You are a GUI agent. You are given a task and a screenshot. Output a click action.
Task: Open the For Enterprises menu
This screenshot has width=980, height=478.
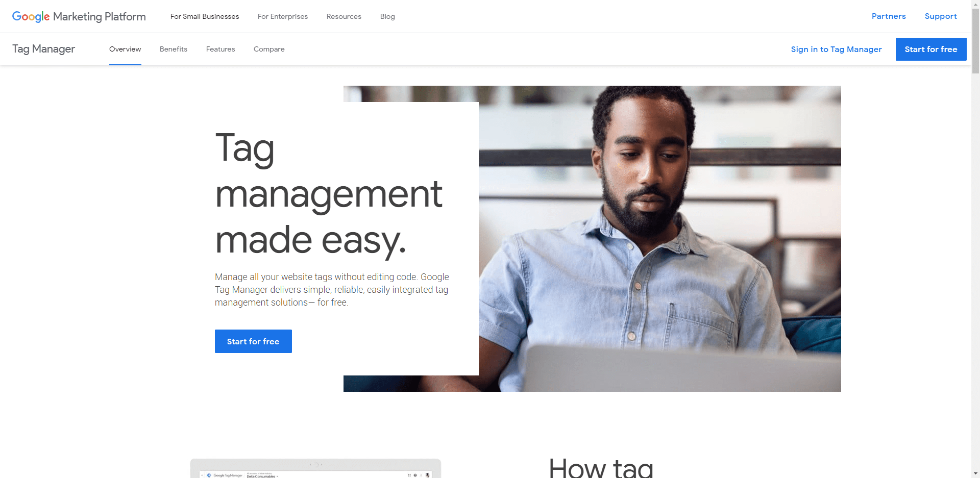coord(283,16)
